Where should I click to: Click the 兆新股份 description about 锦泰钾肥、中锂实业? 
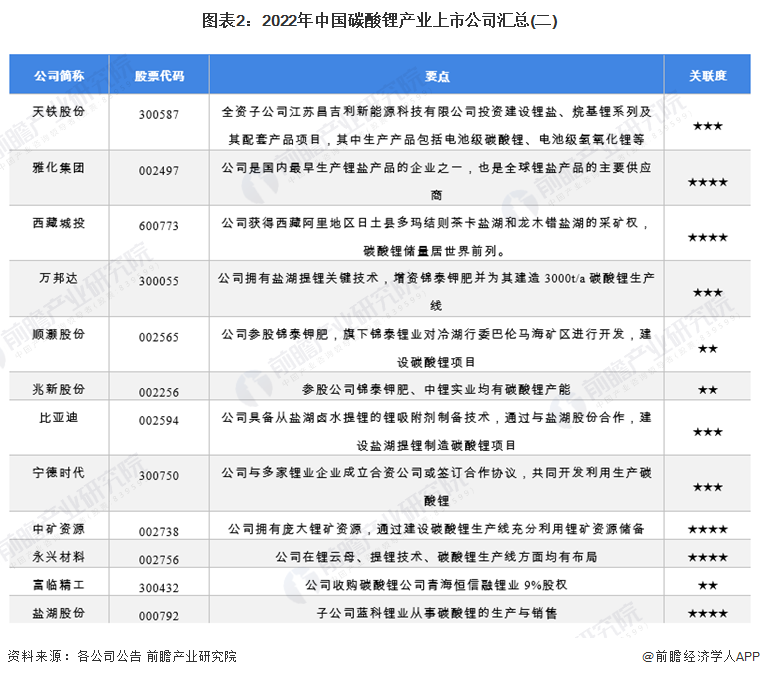pyautogui.click(x=436, y=389)
